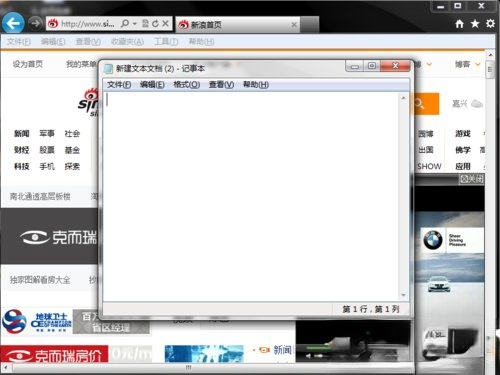
Task: Open 股票 link in Sina navigation
Action: 47,150
